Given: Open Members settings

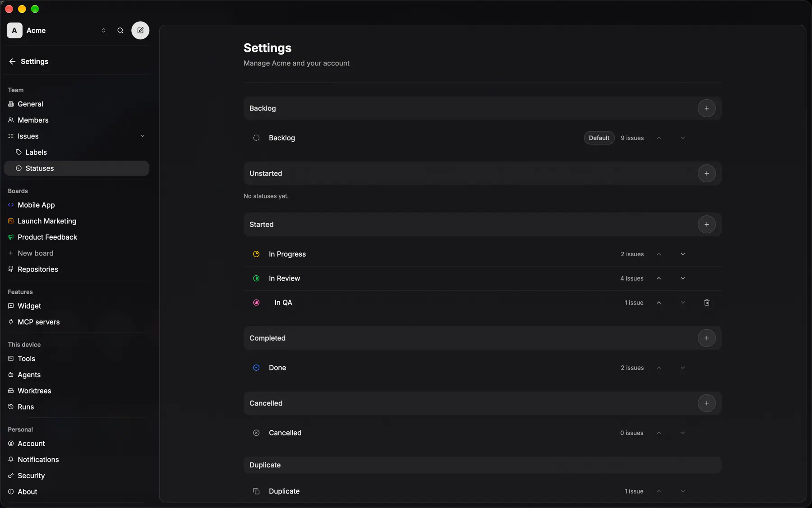Looking at the screenshot, I should tap(76, 120).
